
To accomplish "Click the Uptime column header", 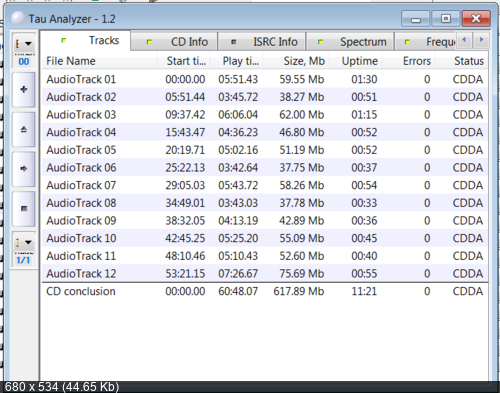I will 356,61.
